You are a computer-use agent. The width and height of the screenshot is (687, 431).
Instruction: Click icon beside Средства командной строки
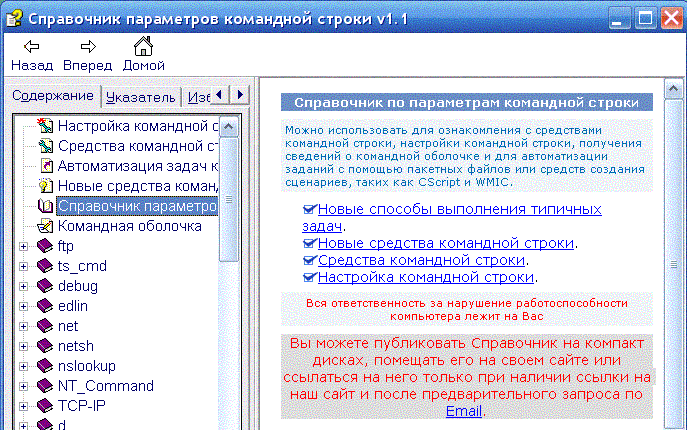pos(45,146)
